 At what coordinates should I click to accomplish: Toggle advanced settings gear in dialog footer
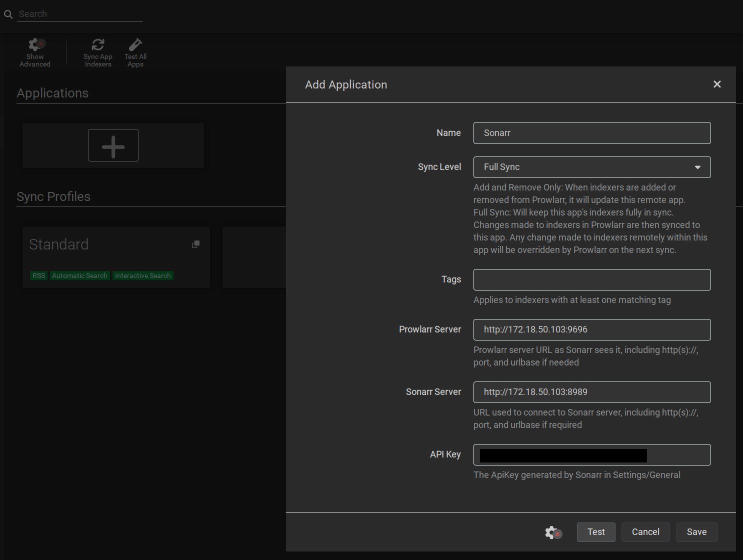tap(553, 532)
